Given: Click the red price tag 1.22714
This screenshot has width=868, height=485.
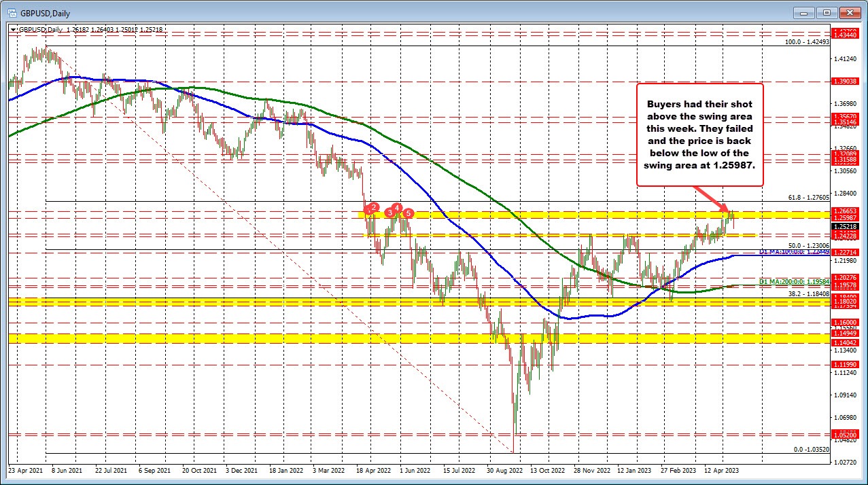Looking at the screenshot, I should pyautogui.click(x=845, y=253).
